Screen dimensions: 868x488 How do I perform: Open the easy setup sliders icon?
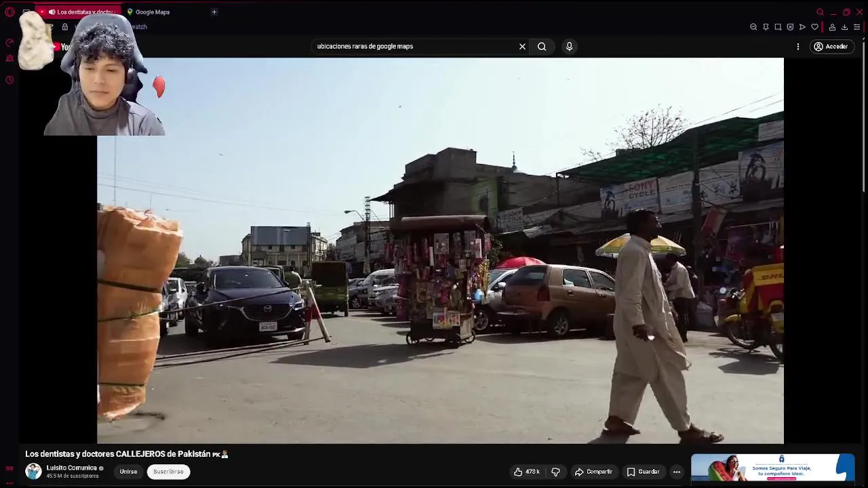pos(856,27)
